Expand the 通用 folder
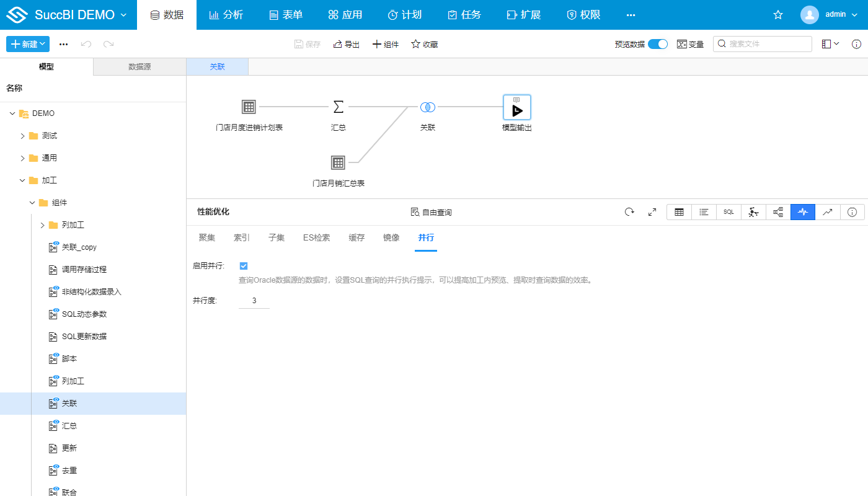Screen dimensions: 868x496 point(22,158)
